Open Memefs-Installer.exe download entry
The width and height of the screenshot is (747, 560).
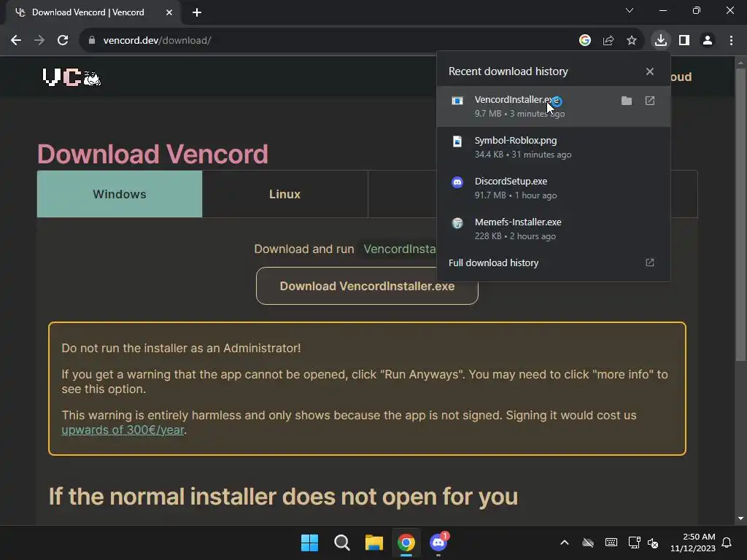[x=553, y=228]
